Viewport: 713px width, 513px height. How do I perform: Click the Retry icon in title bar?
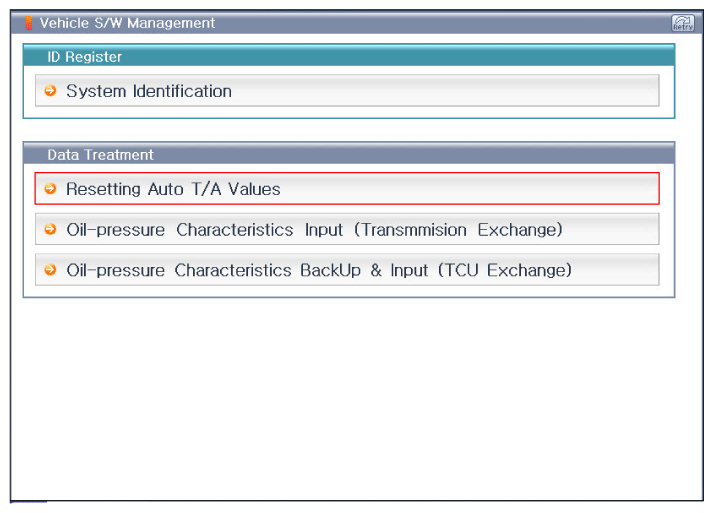[x=683, y=23]
